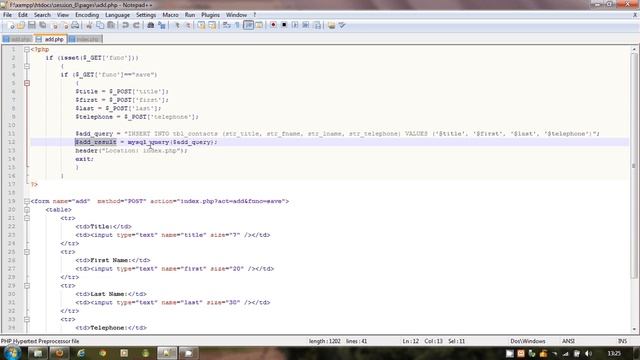
Task: Stop macro recording with the black square icon
Action: click(284, 25)
